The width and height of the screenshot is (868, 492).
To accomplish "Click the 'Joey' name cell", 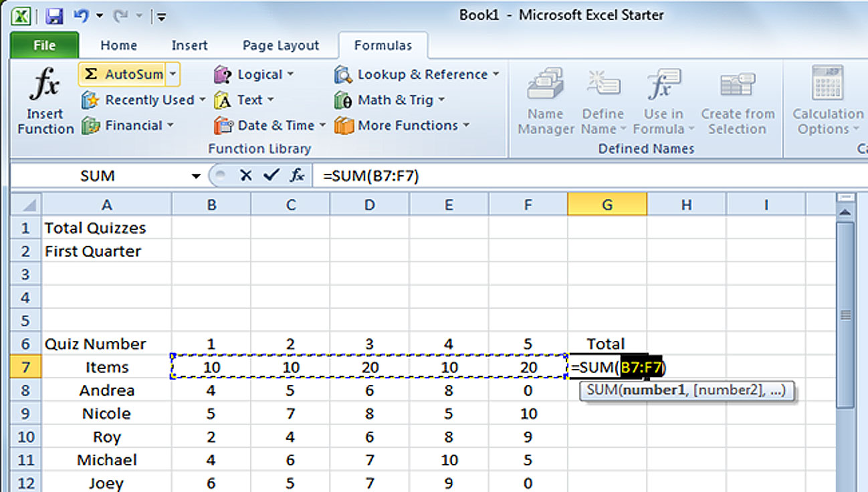I will pyautogui.click(x=106, y=483).
